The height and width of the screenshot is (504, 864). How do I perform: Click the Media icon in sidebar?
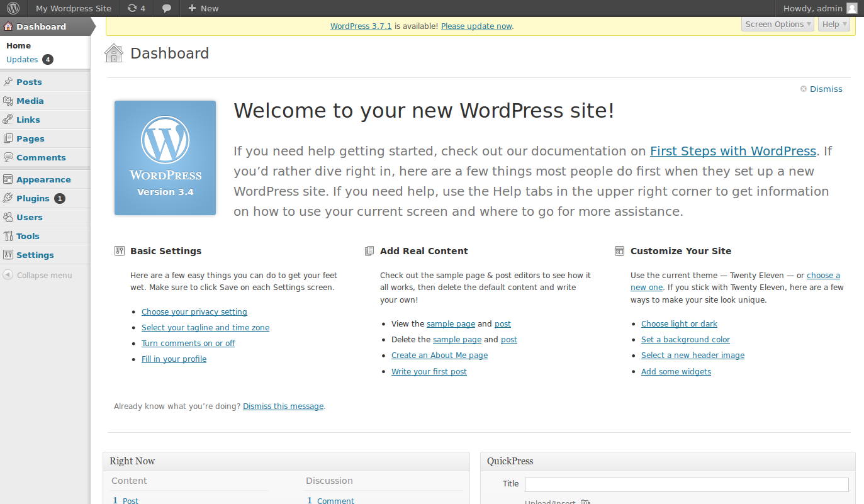[x=8, y=101]
